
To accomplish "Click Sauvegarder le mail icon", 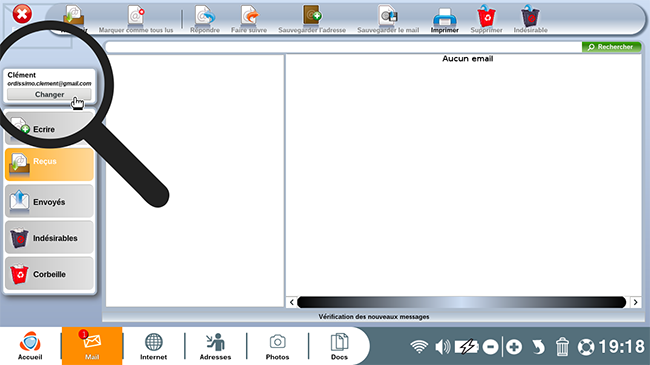I will tap(388, 15).
